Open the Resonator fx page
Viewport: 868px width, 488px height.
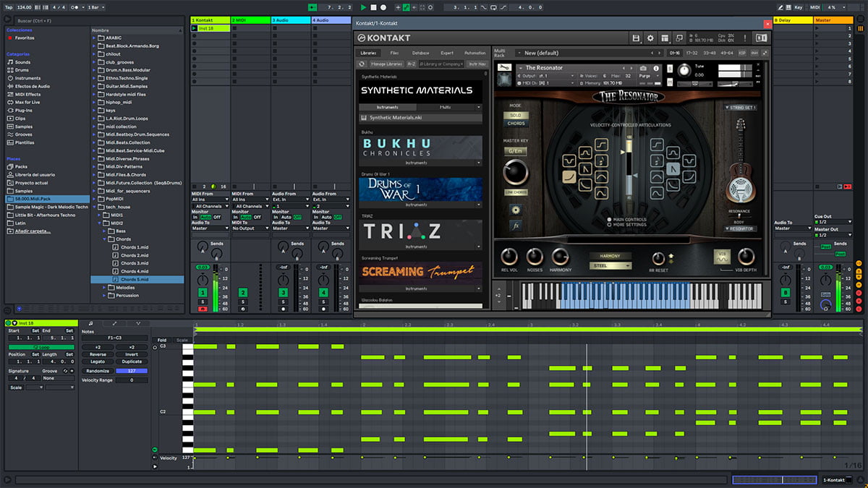pos(516,226)
